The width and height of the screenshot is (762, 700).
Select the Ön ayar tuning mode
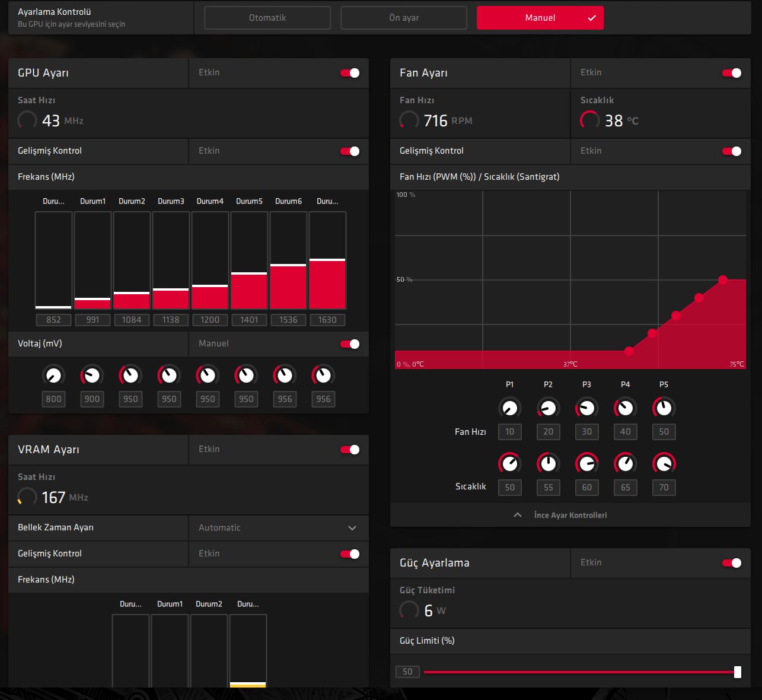pos(404,18)
